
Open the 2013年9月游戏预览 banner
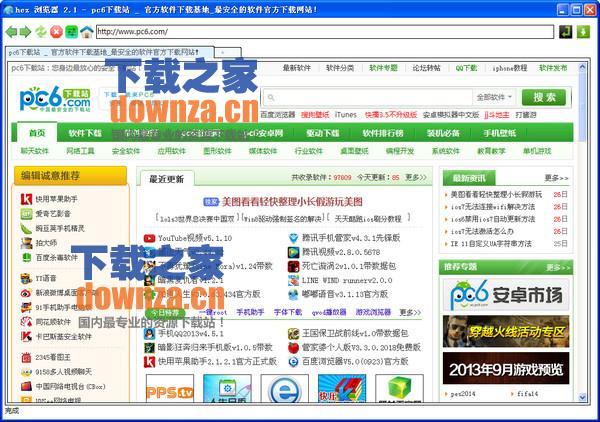coord(506,368)
